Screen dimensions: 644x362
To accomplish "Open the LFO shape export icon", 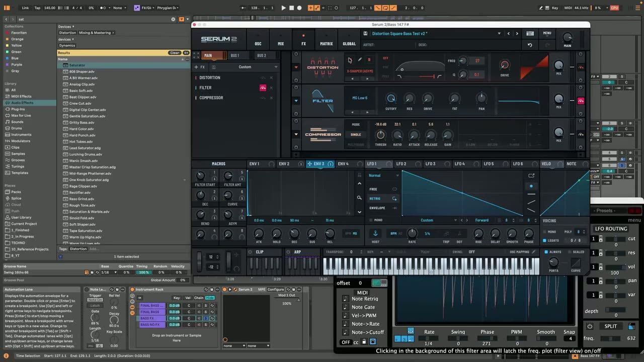I will click(531, 175).
